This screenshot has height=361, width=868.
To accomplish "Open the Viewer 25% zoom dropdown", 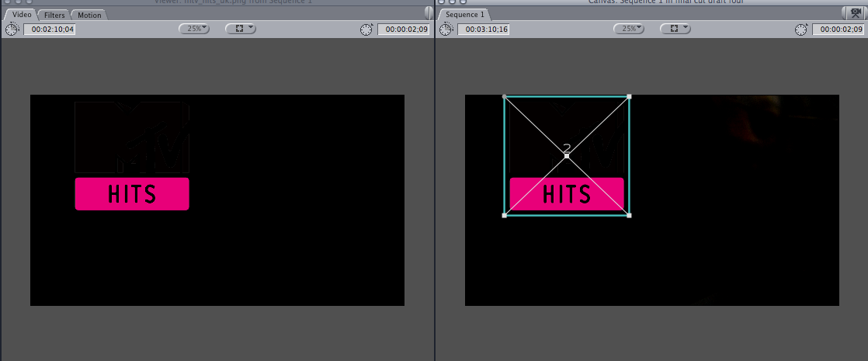I will click(x=194, y=28).
